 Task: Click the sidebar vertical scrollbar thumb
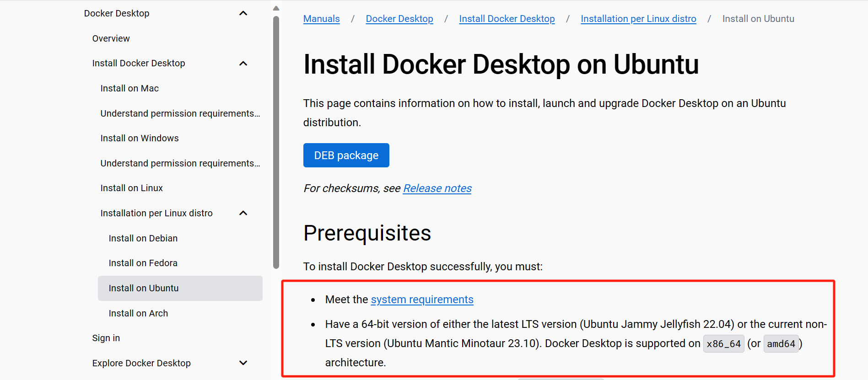pos(276,143)
